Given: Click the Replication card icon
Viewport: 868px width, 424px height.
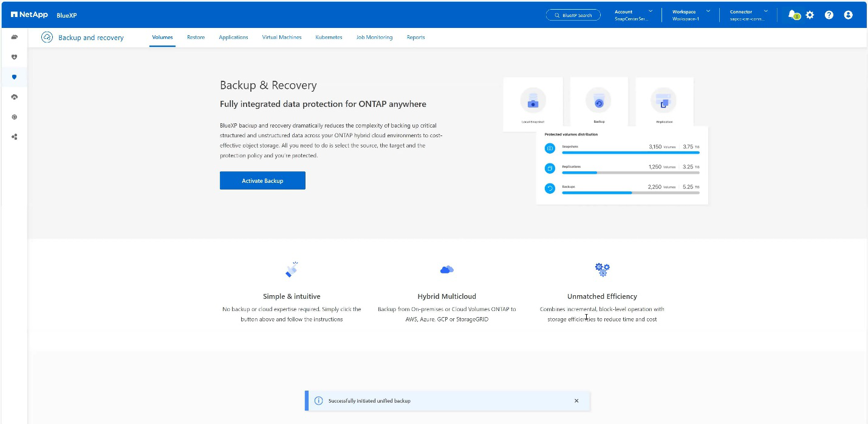Looking at the screenshot, I should pos(663,100).
